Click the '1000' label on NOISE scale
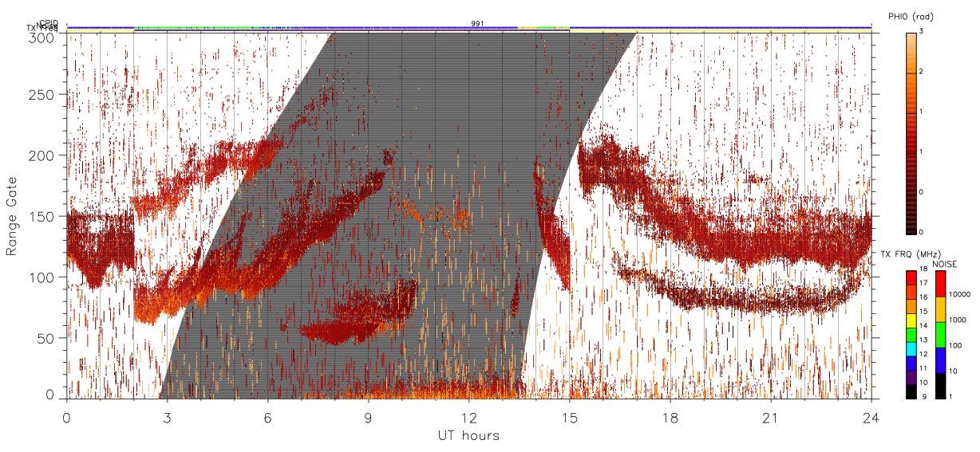Image resolution: width=980 pixels, height=452 pixels. (x=959, y=321)
